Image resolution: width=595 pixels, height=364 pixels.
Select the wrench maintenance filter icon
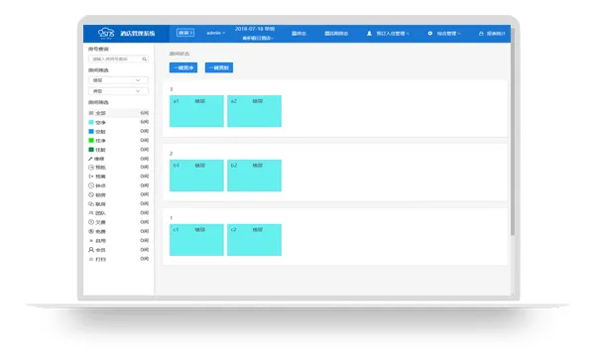pos(90,159)
